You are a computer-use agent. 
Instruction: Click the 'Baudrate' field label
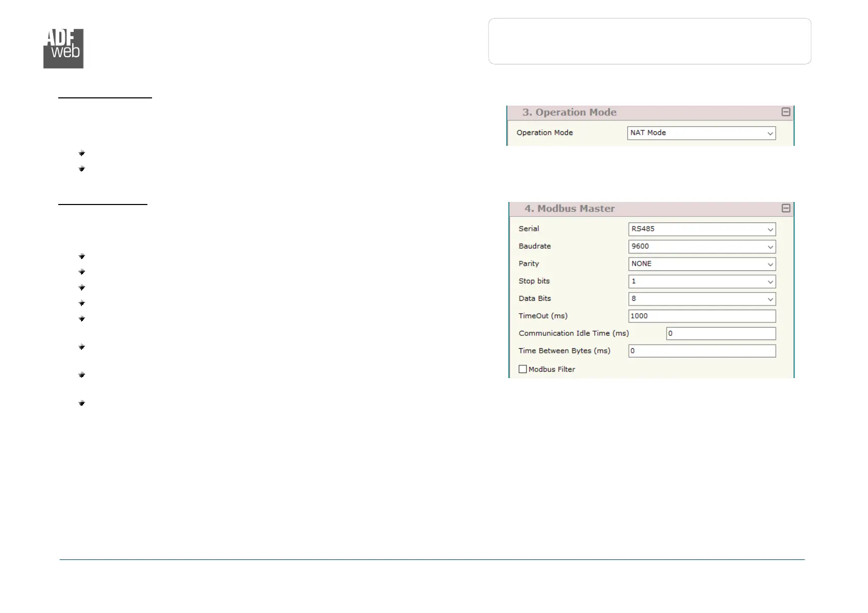pyautogui.click(x=535, y=246)
